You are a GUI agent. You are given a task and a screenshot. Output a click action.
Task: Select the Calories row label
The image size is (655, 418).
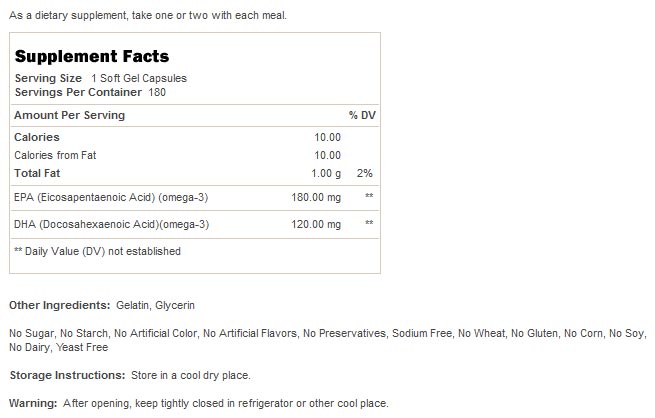coord(37,137)
